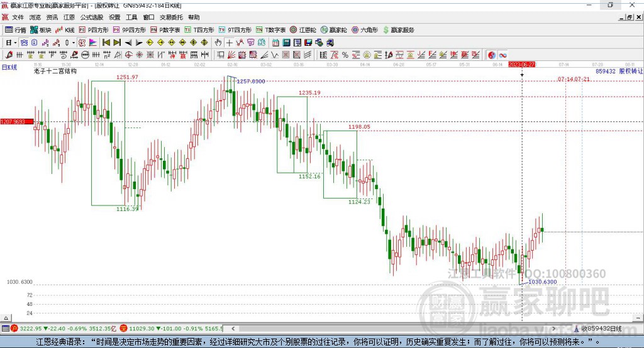The width and height of the screenshot is (644, 348).
Task: Open the 窗口 menu
Action: pyautogui.click(x=148, y=17)
